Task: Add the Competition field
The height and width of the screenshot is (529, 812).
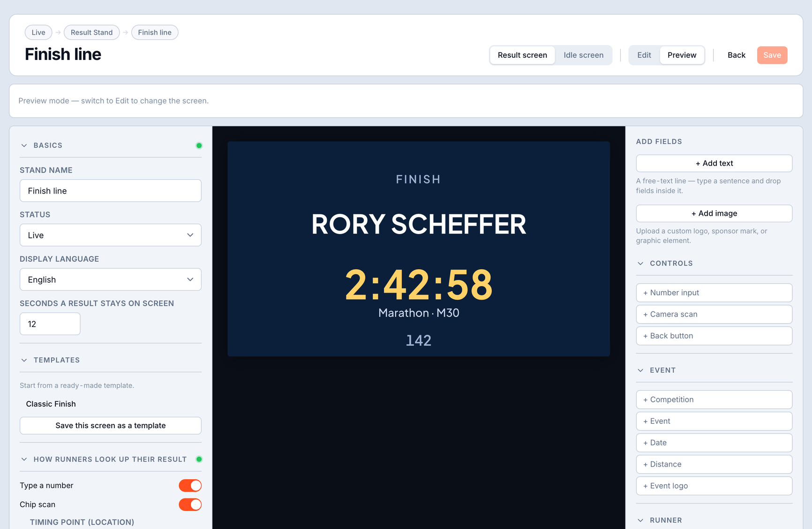Action: pyautogui.click(x=714, y=400)
